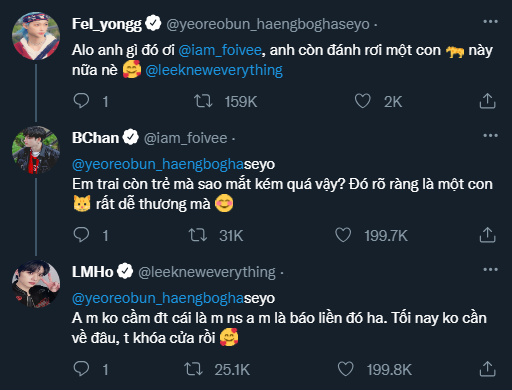The width and height of the screenshot is (512, 390).
Task: Retweet LMHo's tweet with 25.1K retweets
Action: 193,369
